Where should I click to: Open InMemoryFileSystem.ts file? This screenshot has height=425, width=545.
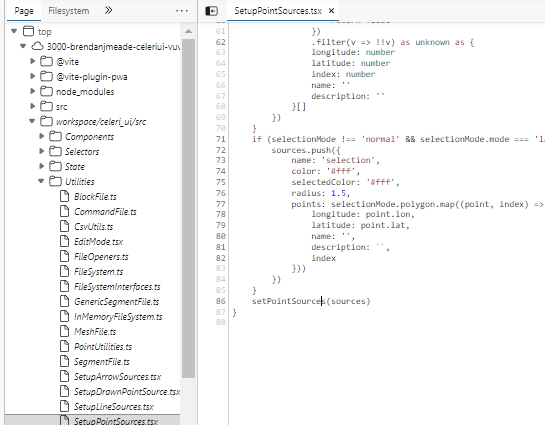(118, 317)
